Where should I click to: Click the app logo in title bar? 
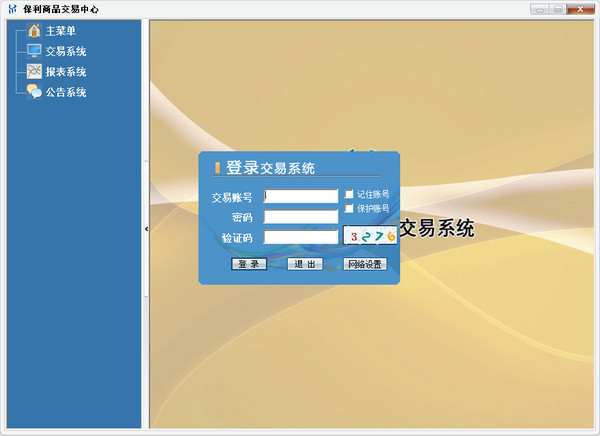[13, 9]
